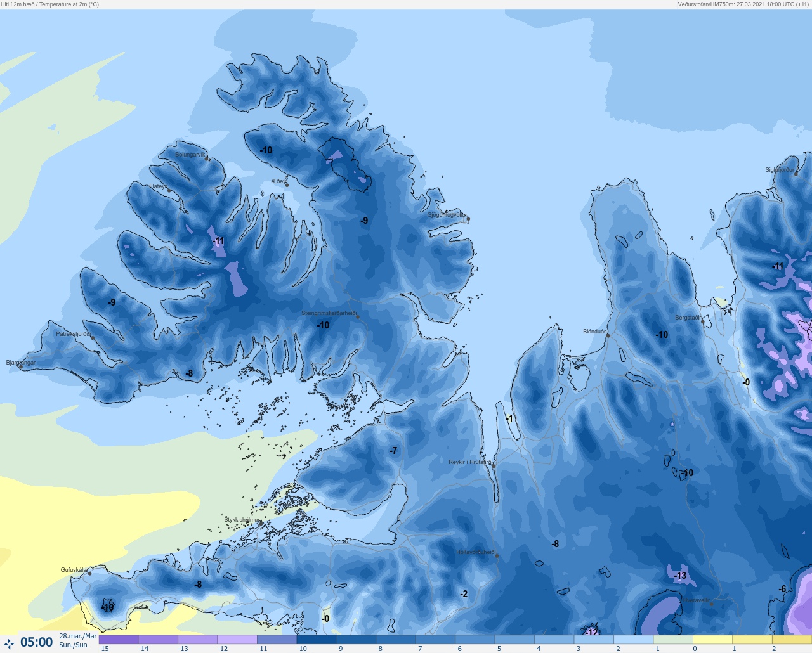The width and height of the screenshot is (812, 653).
Task: Click the -1 temperature value near Reykir
Action: [x=509, y=418]
